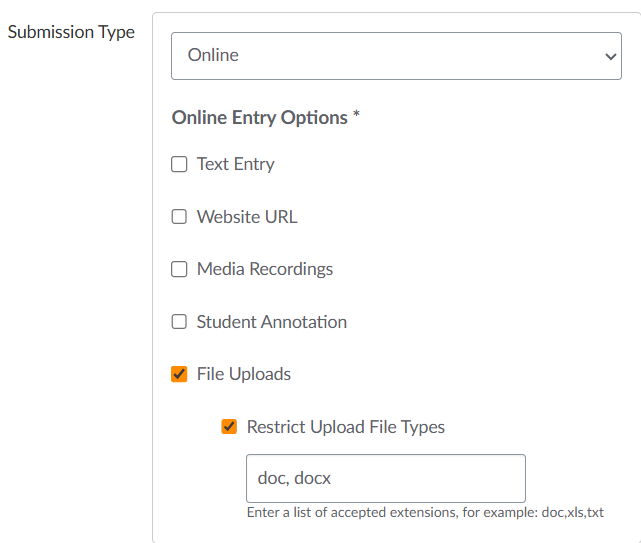
Task: Check the Website URL box
Action: [180, 217]
